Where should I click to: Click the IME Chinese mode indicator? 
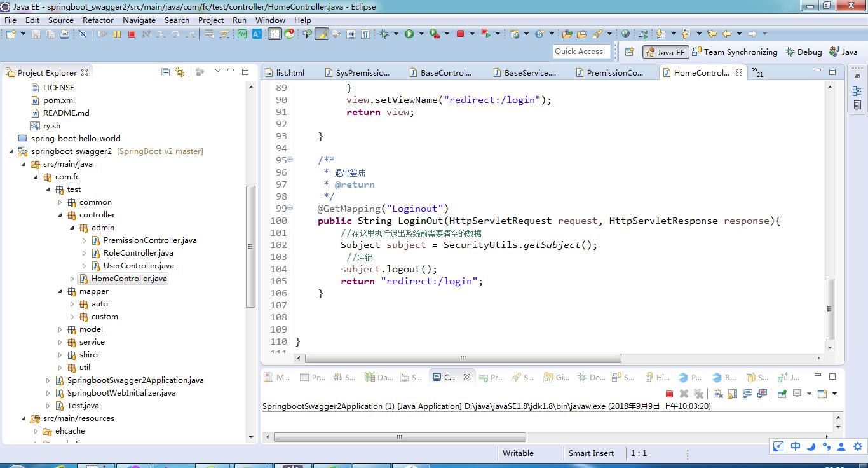click(795, 446)
